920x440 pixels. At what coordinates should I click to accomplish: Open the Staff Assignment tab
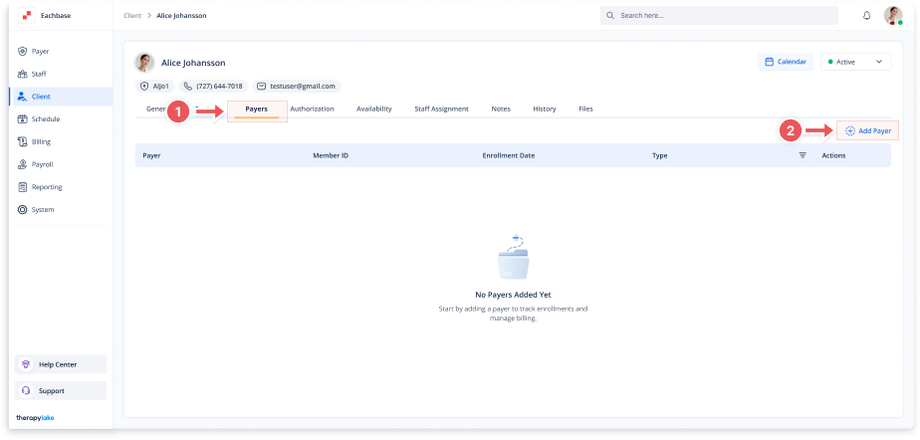(441, 109)
